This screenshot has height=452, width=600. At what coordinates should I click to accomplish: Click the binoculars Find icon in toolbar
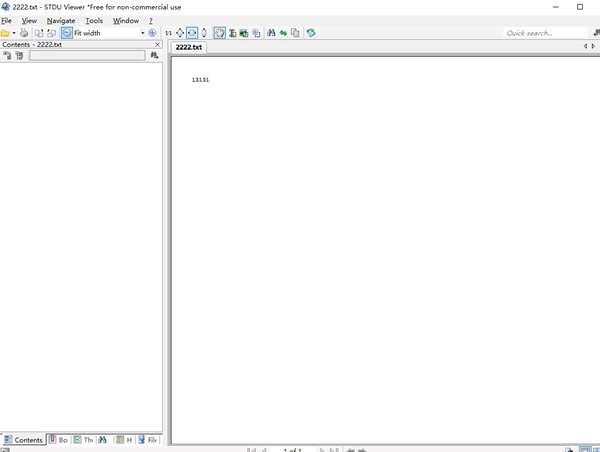pyautogui.click(x=271, y=33)
